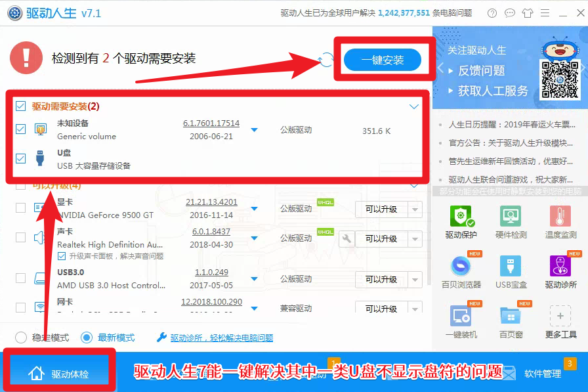The height and width of the screenshot is (392, 588).
Task: Select 最新模式 radio button
Action: pyautogui.click(x=87, y=338)
